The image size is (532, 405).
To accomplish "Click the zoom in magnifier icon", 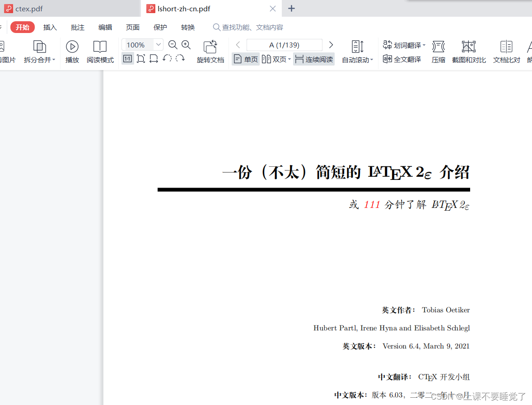I will pos(186,45).
